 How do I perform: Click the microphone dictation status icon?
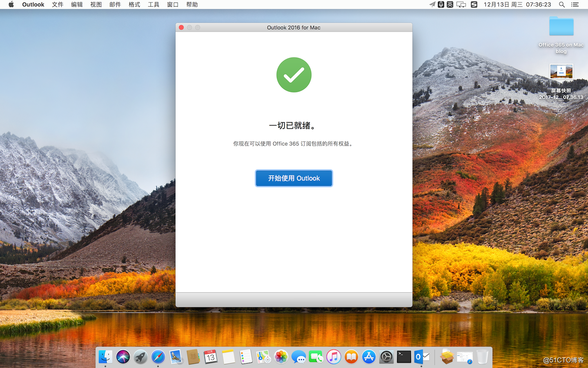click(441, 4)
